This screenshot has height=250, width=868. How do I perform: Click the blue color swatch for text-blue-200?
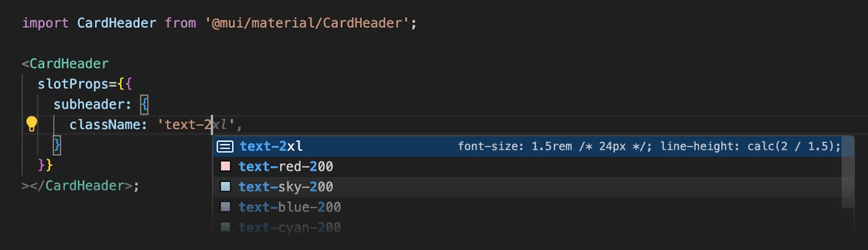225,207
